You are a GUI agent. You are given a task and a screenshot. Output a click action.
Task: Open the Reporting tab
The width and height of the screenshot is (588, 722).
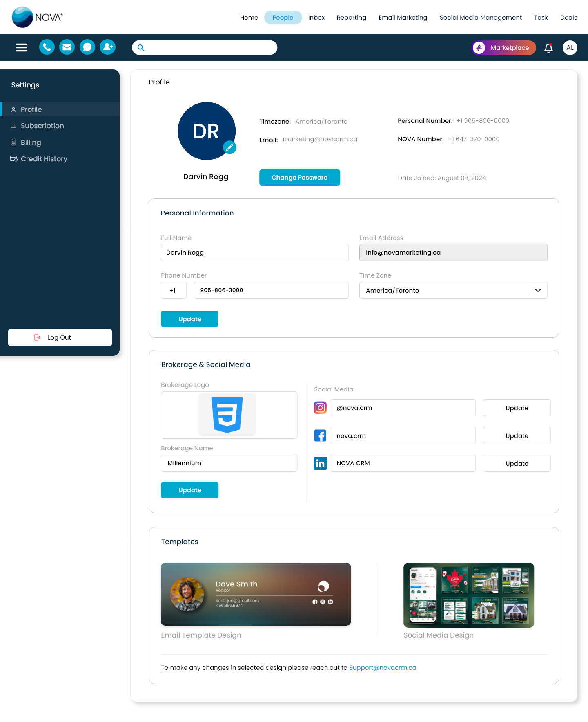click(x=351, y=18)
